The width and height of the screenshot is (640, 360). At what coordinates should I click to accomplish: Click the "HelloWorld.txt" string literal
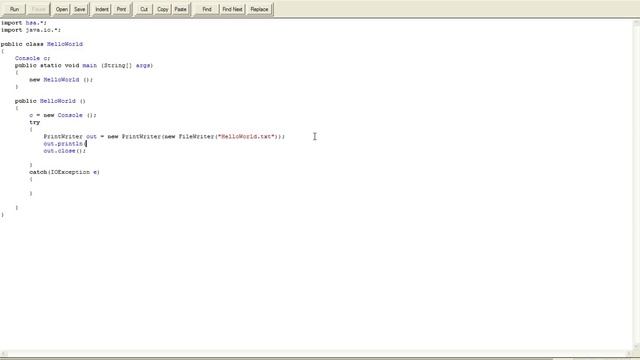tap(247, 136)
